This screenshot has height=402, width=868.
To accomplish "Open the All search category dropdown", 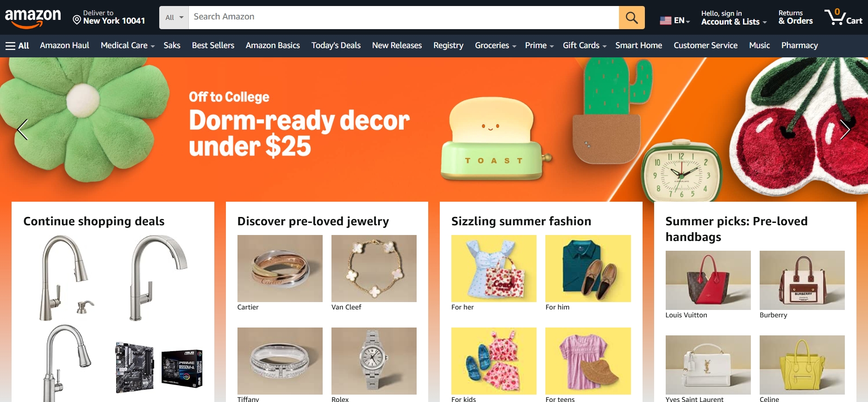I will click(x=174, y=18).
